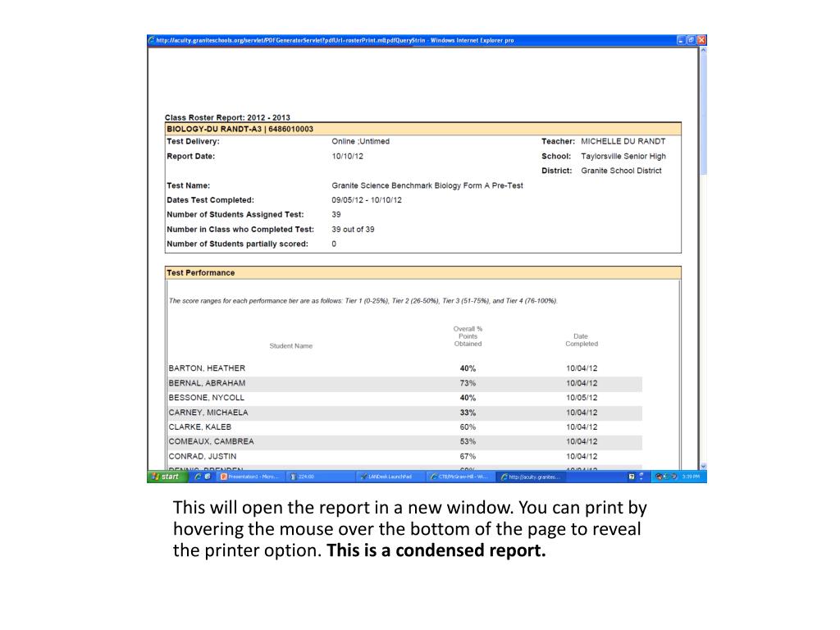The image size is (840, 630).
Task: Click the report date value 10/10/12
Action: (x=347, y=157)
